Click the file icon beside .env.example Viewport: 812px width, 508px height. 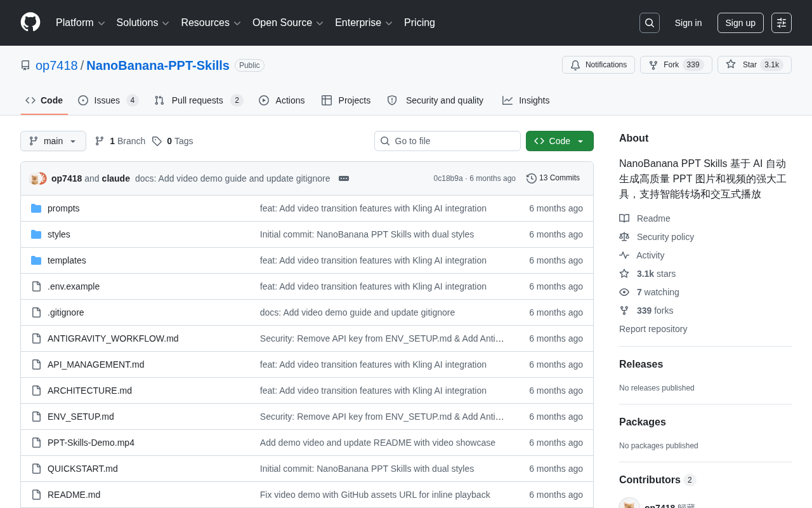pos(36,286)
